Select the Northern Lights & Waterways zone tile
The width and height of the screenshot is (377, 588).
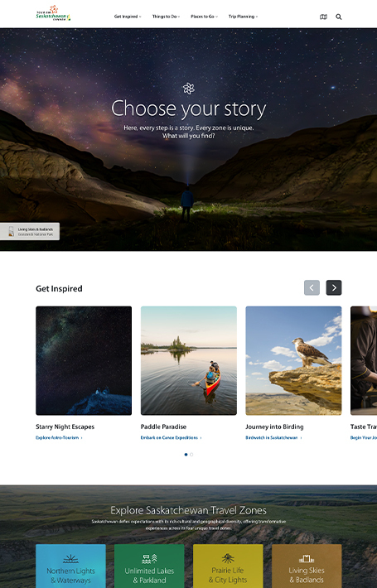(x=71, y=566)
